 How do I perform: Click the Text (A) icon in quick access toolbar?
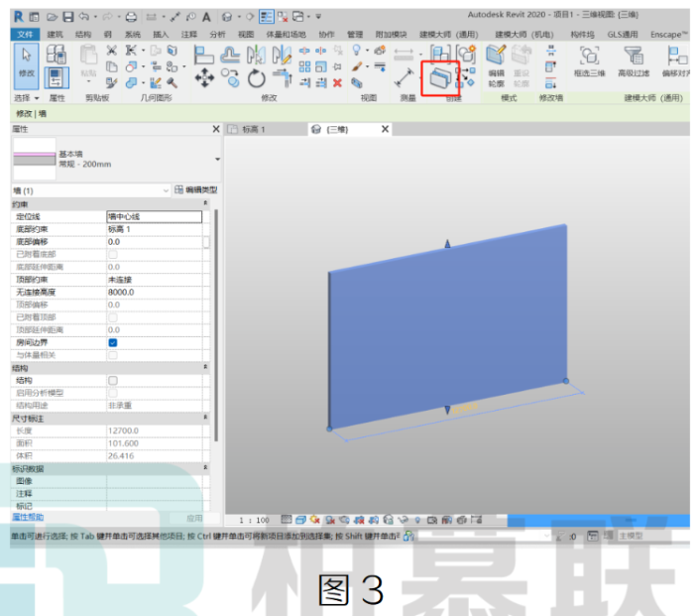206,17
